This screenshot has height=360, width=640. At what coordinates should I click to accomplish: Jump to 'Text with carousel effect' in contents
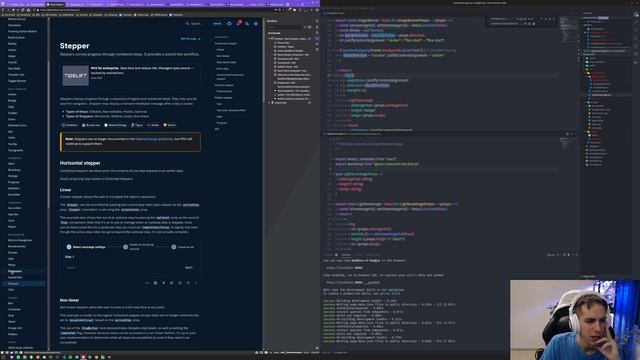click(x=231, y=111)
